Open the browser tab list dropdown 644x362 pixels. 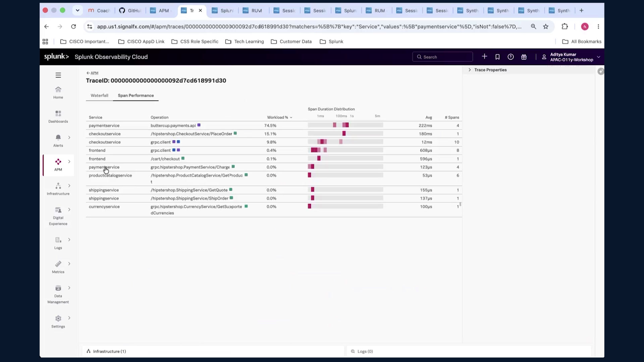pyautogui.click(x=77, y=10)
